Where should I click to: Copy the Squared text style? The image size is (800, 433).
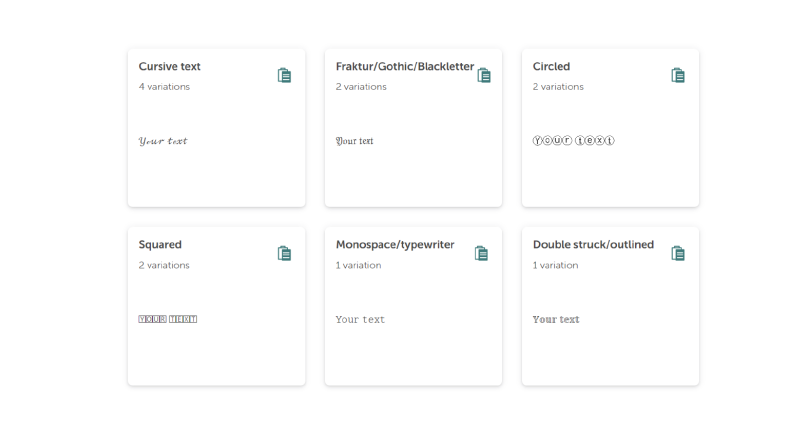pos(284,253)
